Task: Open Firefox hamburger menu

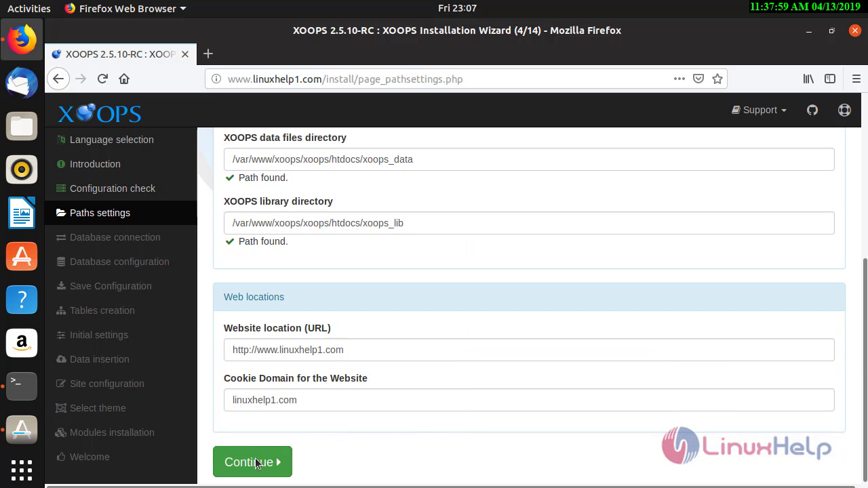Action: point(856,79)
